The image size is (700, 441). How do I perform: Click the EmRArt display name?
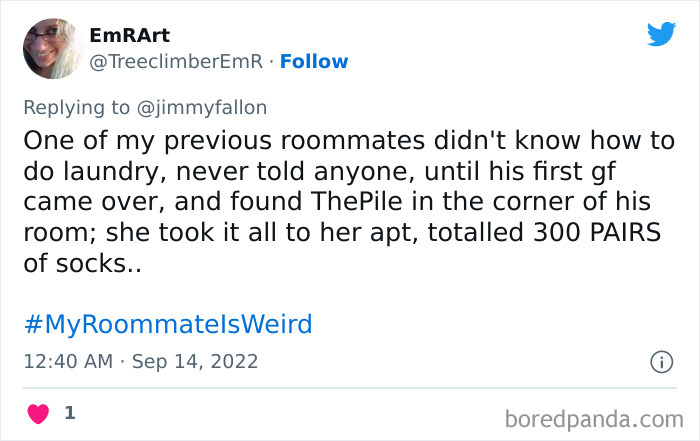pyautogui.click(x=129, y=34)
